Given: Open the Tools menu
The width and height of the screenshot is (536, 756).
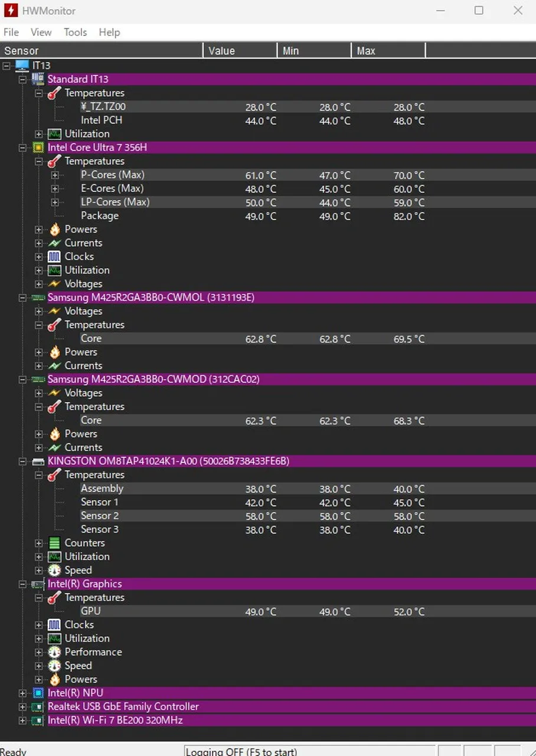Looking at the screenshot, I should (x=76, y=32).
